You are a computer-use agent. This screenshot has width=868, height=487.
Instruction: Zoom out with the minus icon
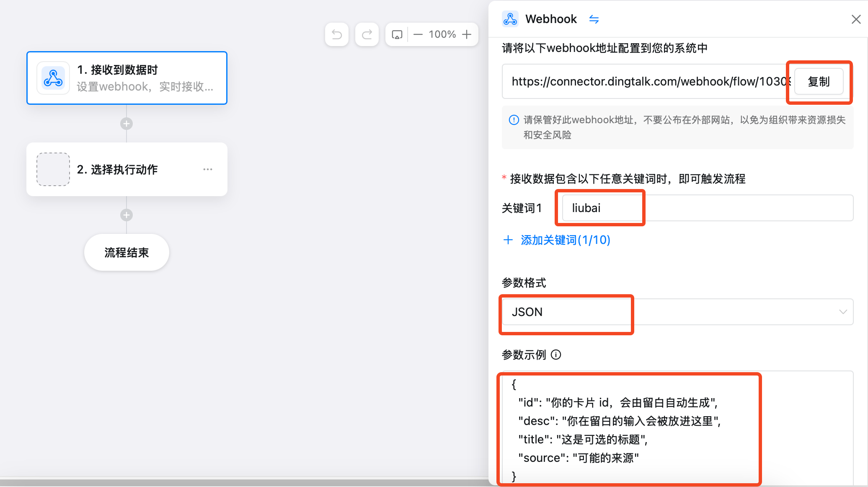pos(418,34)
